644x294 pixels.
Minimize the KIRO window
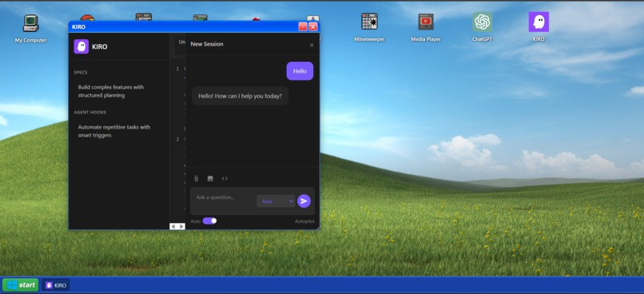[x=303, y=26]
